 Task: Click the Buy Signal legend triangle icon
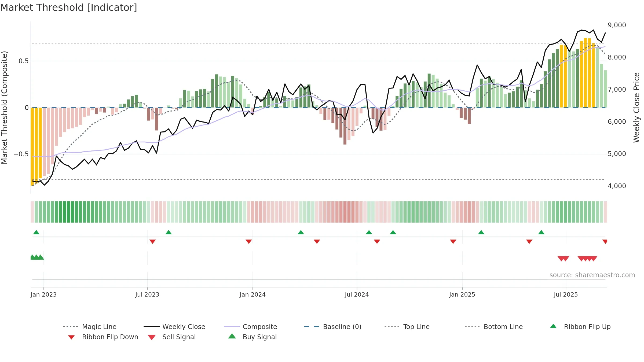(x=232, y=336)
